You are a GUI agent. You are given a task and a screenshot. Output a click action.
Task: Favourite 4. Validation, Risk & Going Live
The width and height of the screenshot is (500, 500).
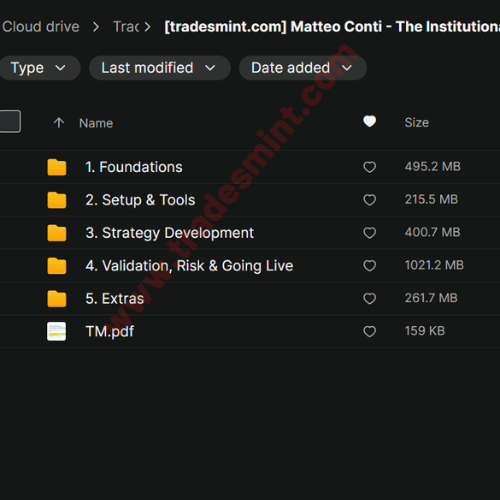pyautogui.click(x=369, y=266)
